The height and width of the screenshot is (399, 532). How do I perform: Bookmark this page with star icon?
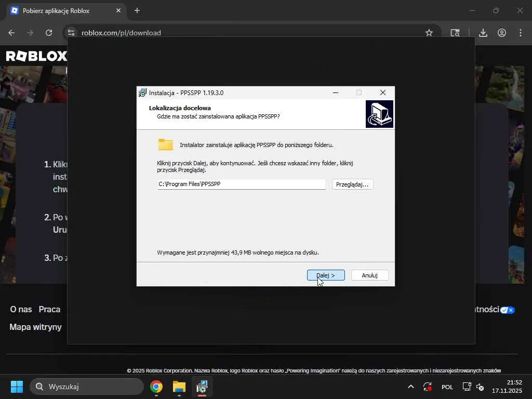point(429,33)
